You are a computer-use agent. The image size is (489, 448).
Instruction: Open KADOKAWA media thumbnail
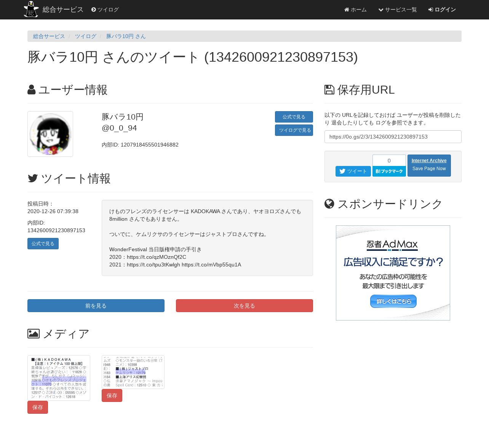59,378
